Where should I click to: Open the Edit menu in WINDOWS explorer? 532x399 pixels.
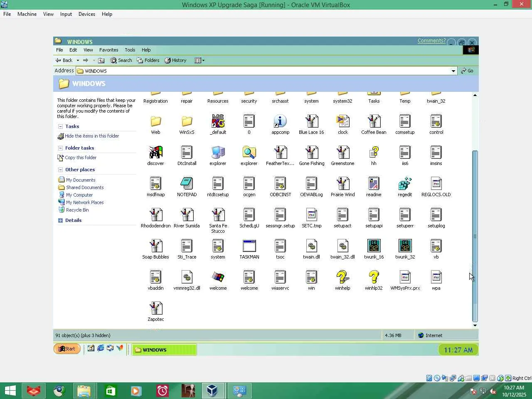coord(73,50)
